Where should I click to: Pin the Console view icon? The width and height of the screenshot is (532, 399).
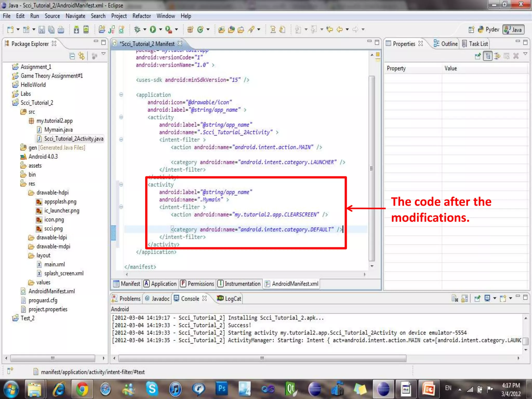(x=477, y=298)
